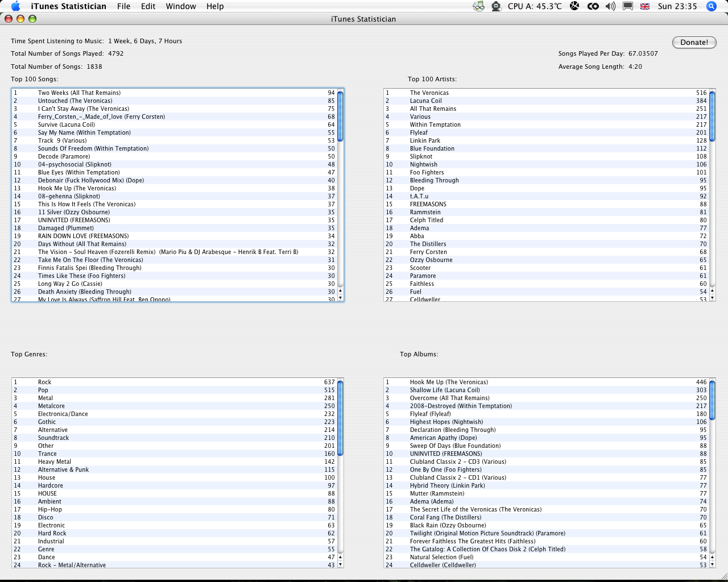
Task: Open the iTunes Statistician application menu
Action: (68, 6)
